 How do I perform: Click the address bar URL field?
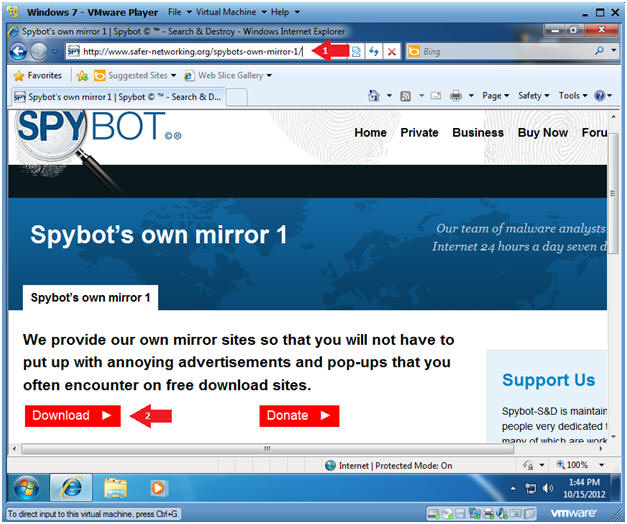coord(192,52)
